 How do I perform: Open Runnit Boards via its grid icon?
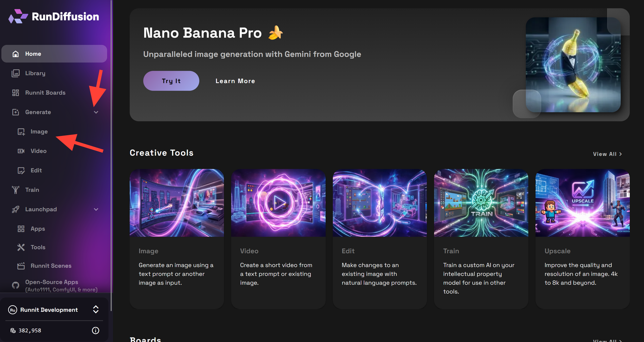15,93
